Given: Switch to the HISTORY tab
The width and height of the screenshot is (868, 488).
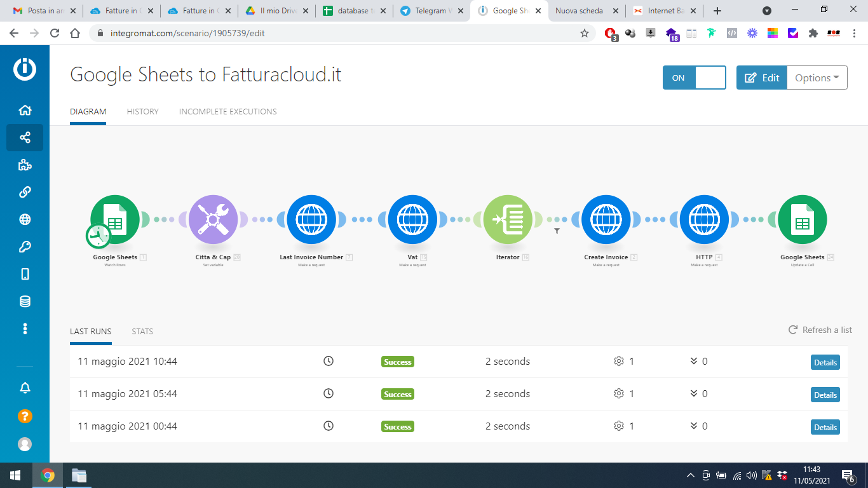Looking at the screenshot, I should (142, 112).
